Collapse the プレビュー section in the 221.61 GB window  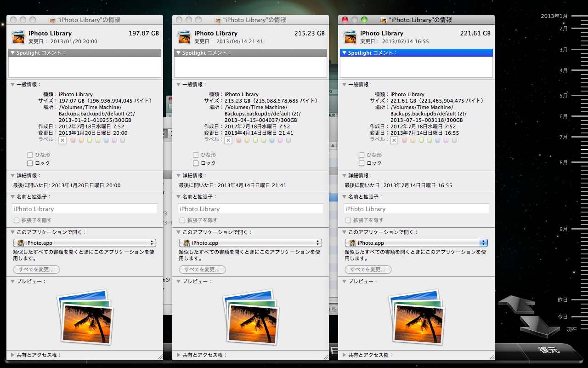(x=345, y=281)
